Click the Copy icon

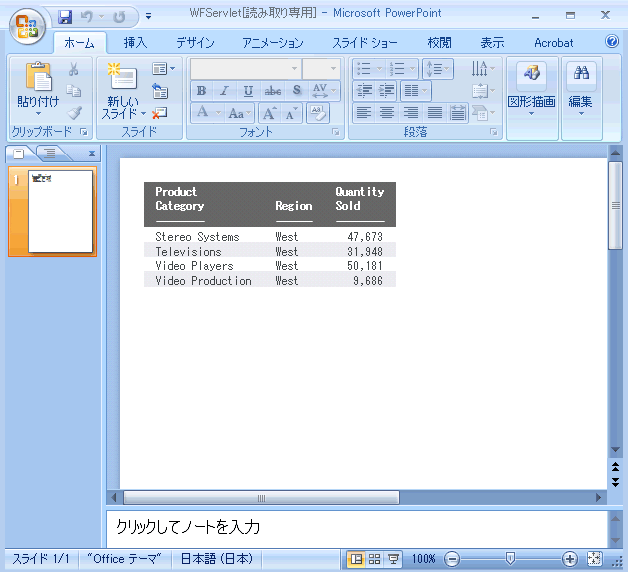pos(74,91)
